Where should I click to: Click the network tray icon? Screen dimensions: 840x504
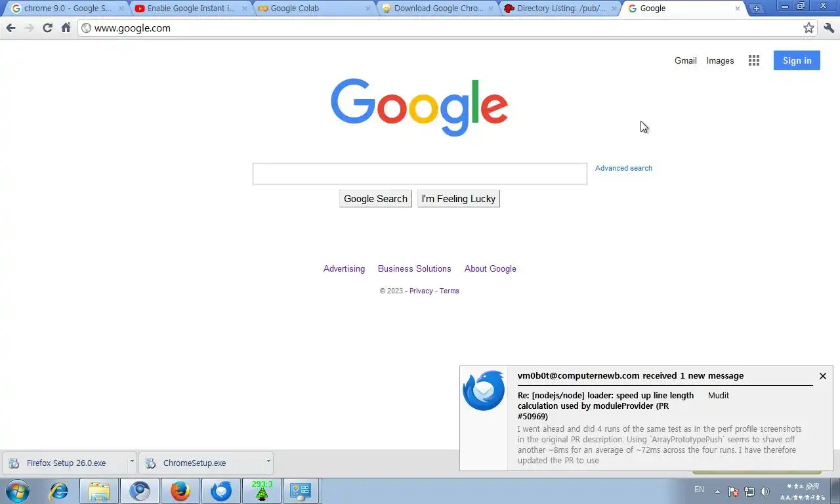(x=749, y=492)
